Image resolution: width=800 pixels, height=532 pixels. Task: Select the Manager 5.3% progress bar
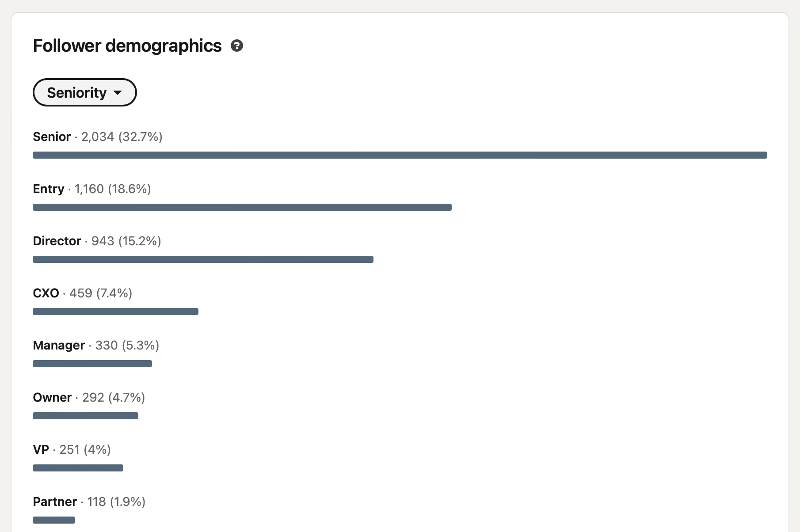click(x=92, y=364)
